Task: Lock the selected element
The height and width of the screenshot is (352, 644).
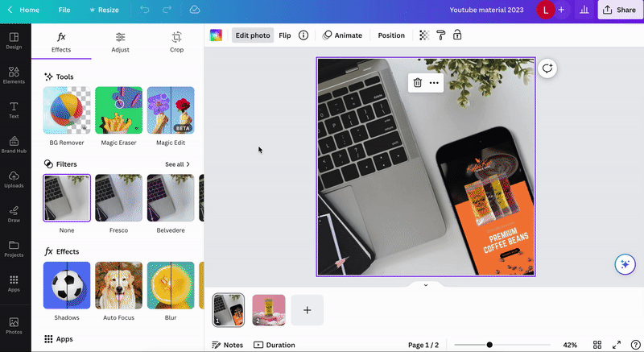Action: [457, 35]
